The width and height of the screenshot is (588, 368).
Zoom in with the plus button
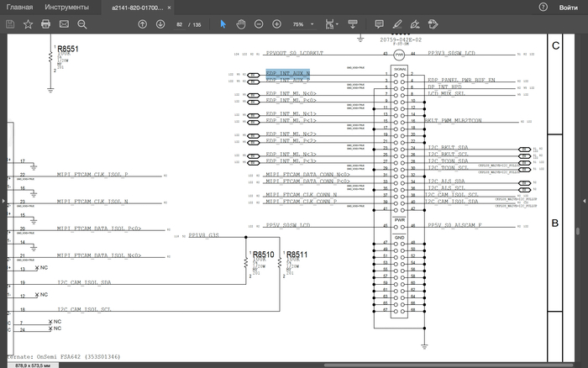(276, 24)
